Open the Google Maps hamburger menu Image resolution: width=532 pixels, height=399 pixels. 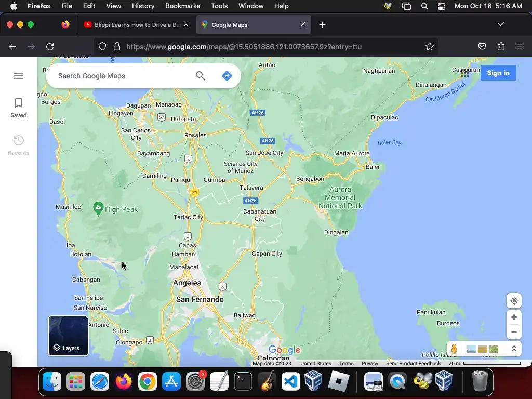click(19, 76)
